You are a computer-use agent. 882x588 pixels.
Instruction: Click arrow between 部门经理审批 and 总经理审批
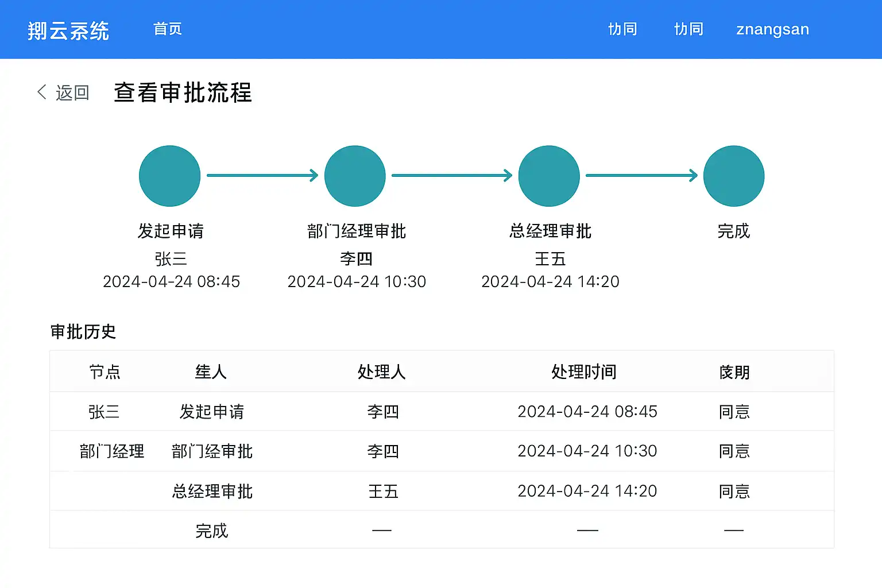pos(452,175)
